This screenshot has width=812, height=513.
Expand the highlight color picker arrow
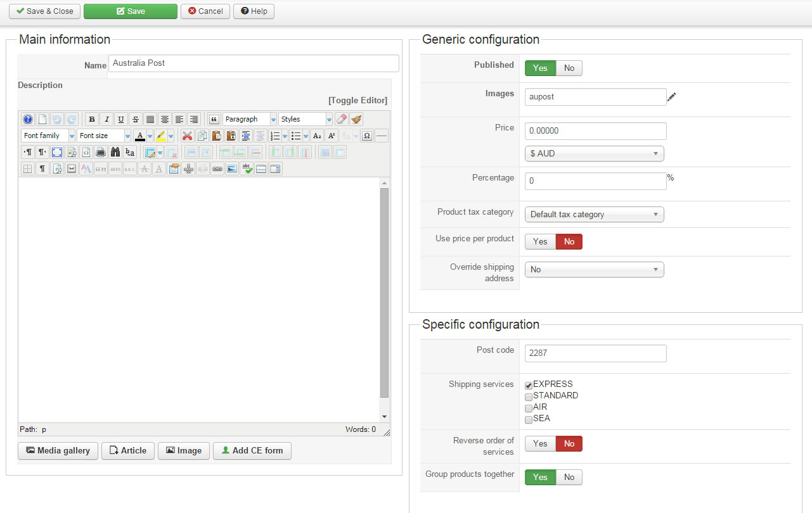click(x=171, y=136)
